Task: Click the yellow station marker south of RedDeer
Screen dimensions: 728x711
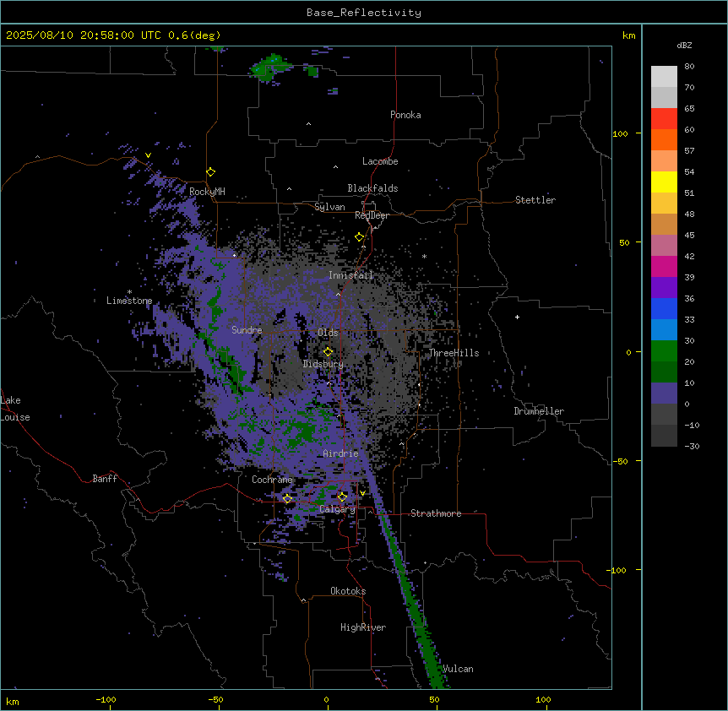Action: [x=359, y=237]
